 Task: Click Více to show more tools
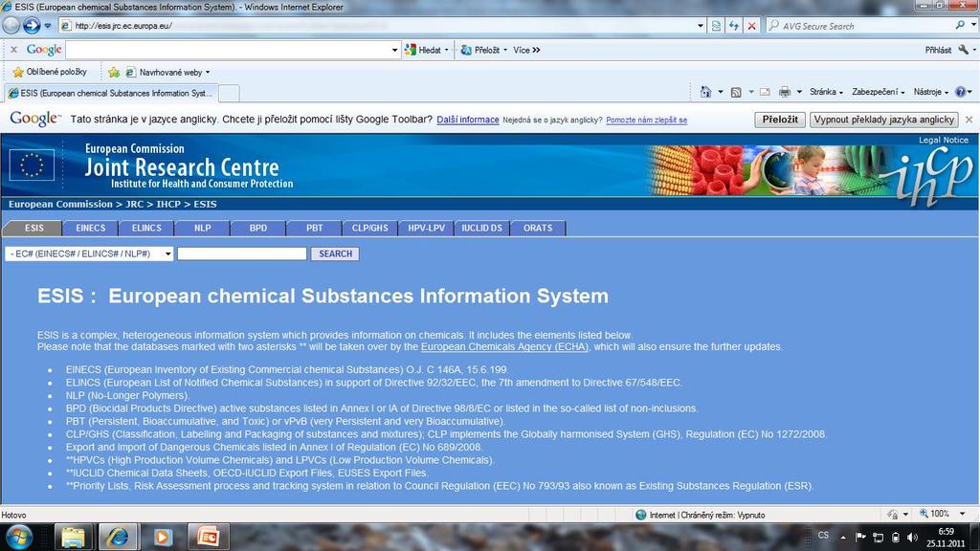[526, 50]
